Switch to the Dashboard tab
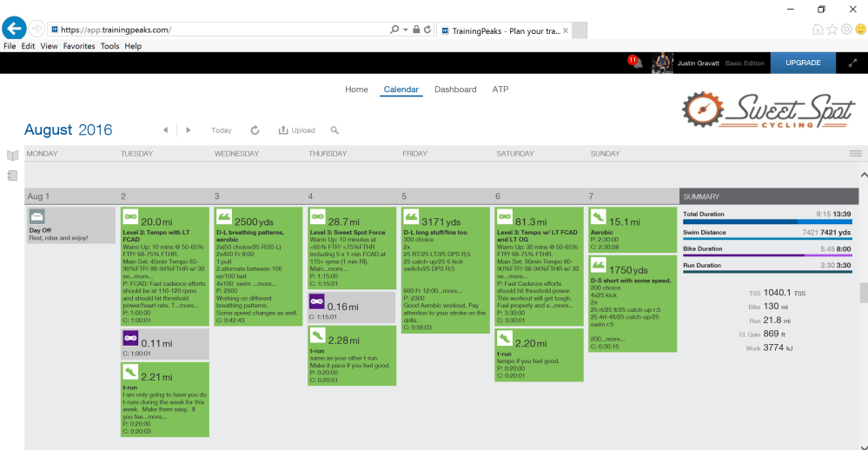 click(455, 89)
